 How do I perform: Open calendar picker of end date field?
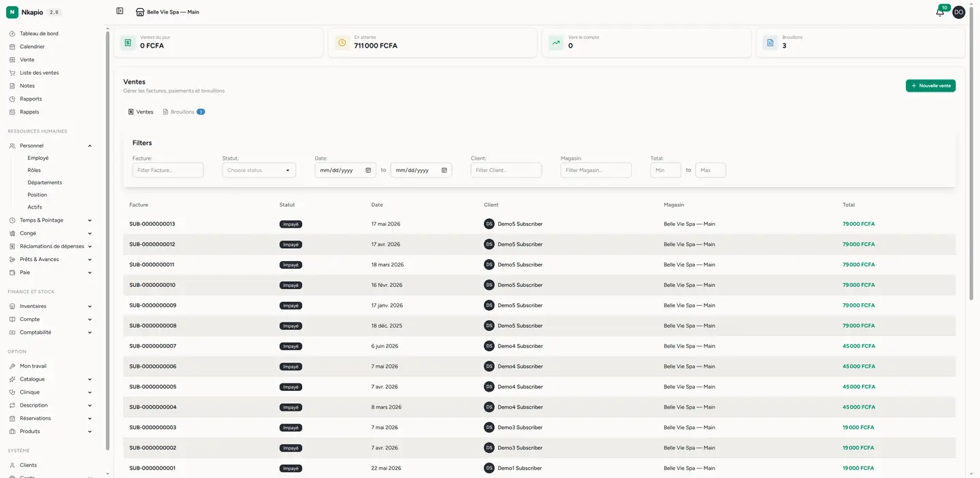tap(444, 170)
